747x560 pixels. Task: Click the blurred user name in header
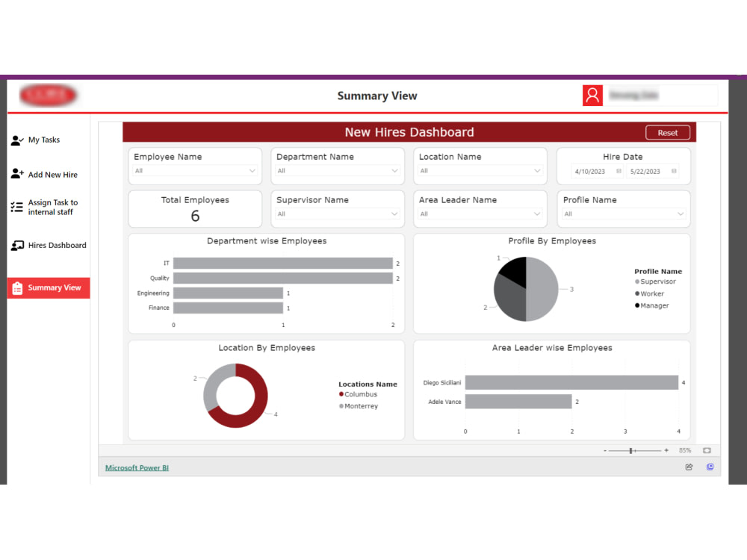tap(633, 96)
